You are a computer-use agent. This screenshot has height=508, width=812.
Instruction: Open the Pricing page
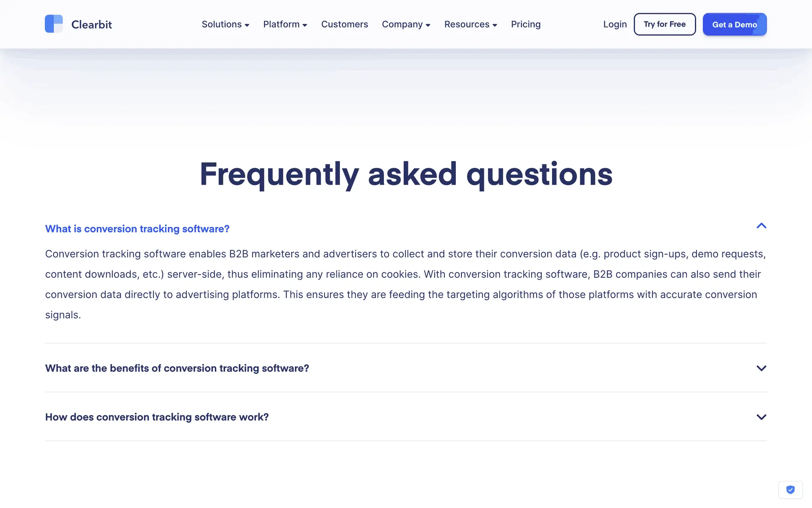coord(526,25)
